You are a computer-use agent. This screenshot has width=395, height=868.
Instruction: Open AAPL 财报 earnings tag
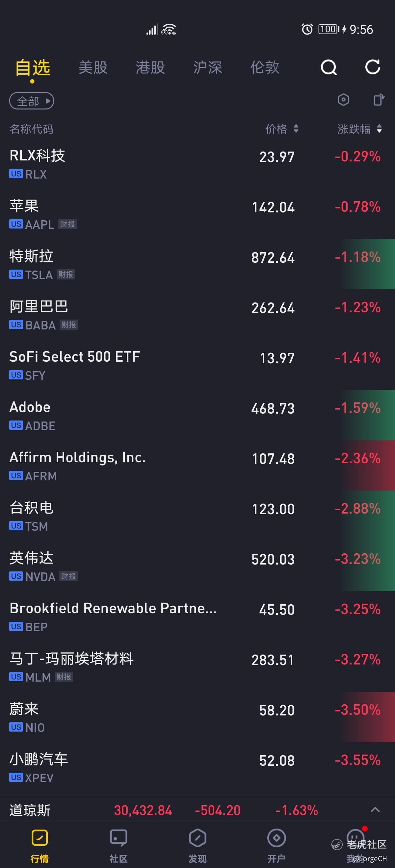67,224
